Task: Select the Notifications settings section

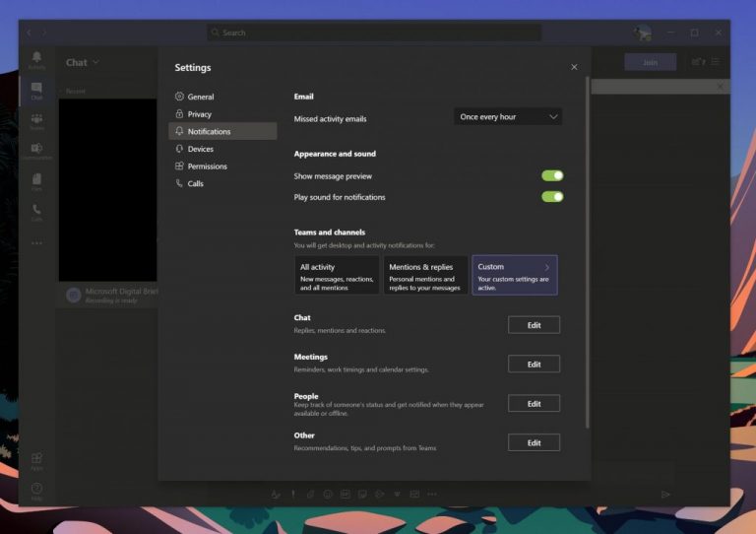Action: 222,131
